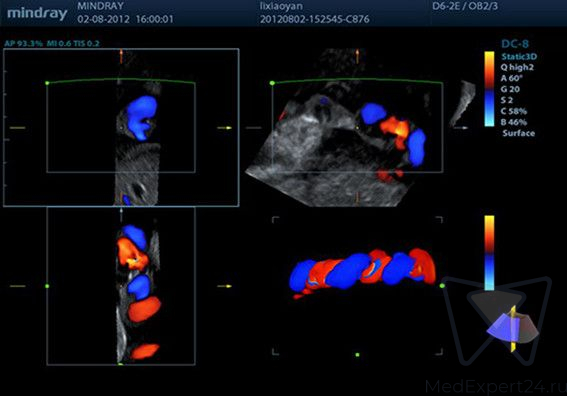Click the G 20 gain parameter
The image size is (567, 396).
point(510,89)
